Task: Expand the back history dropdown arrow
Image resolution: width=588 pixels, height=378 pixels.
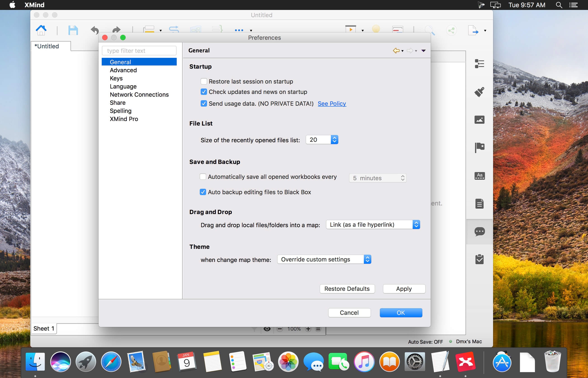Action: click(402, 51)
